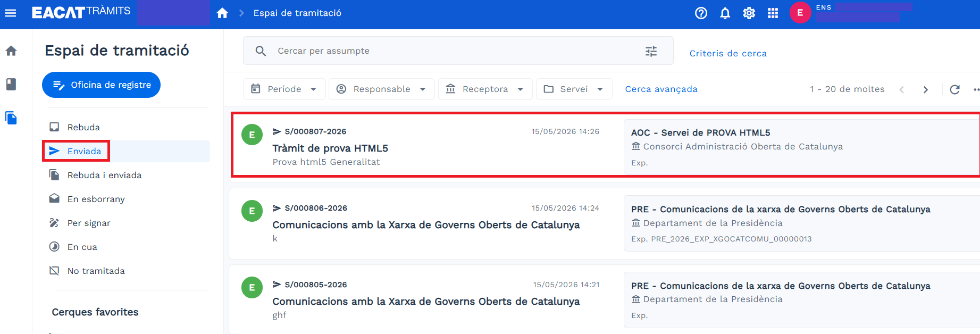Open the apps grid launcher
Viewport: 980px width, 334px height.
773,13
